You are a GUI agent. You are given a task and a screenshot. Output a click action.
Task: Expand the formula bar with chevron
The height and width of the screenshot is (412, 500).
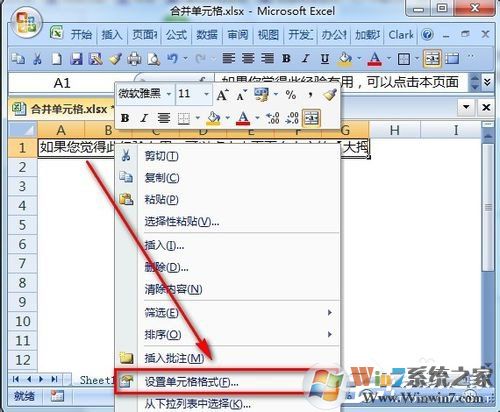point(487,82)
